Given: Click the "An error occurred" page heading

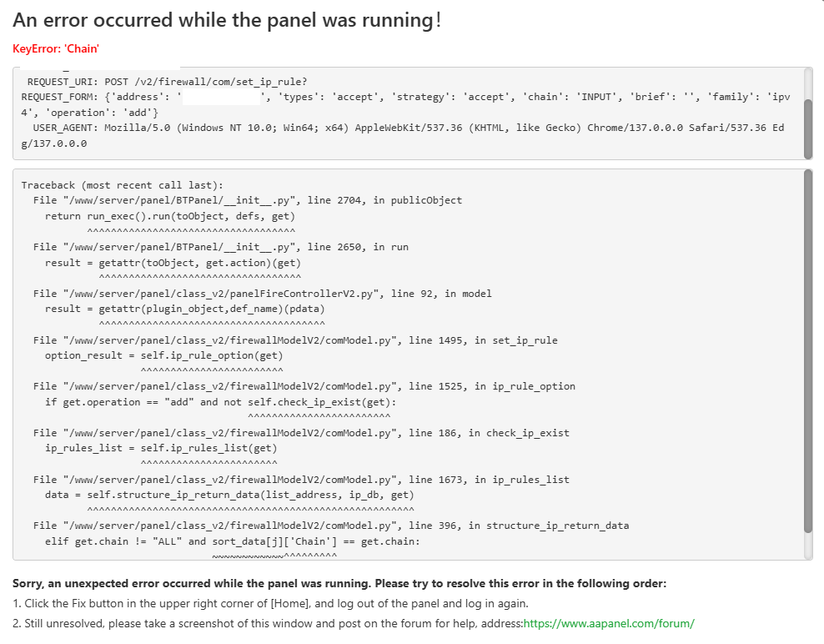Looking at the screenshot, I should coord(227,20).
